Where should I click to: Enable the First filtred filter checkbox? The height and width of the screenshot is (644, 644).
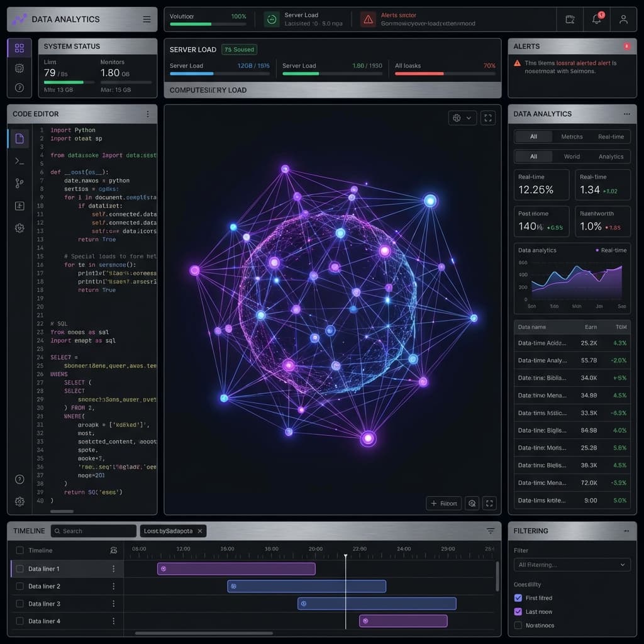click(x=517, y=598)
